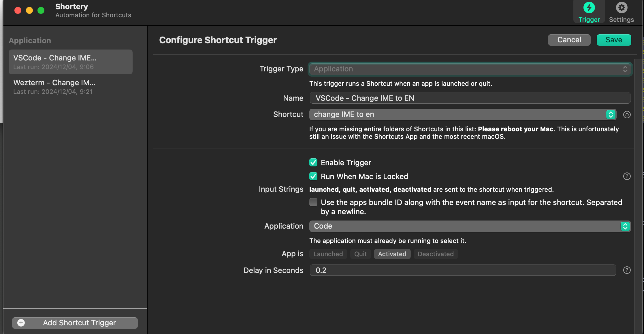Edit the Name field VSCode - Change IME to EN
644x334 pixels.
click(470, 98)
